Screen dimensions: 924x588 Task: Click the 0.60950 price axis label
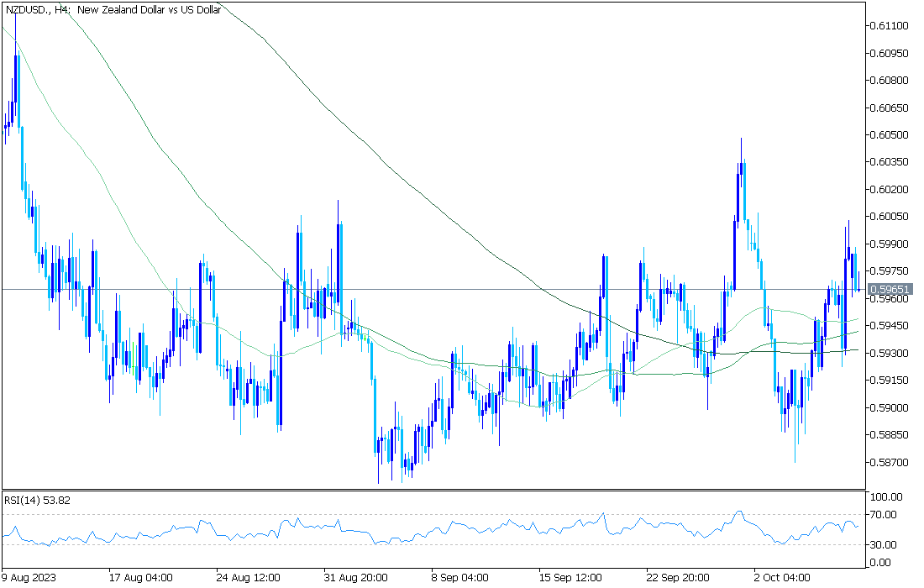coord(890,53)
